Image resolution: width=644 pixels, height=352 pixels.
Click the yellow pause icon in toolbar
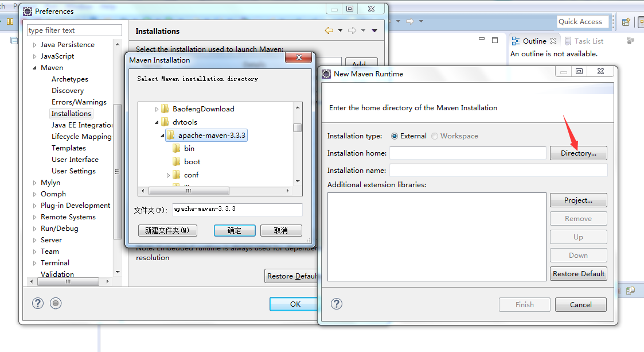tap(10, 21)
